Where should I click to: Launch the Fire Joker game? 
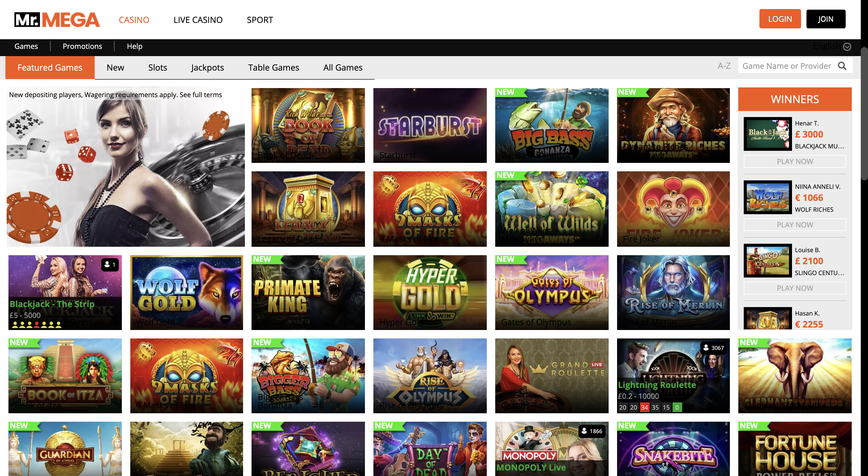(673, 209)
